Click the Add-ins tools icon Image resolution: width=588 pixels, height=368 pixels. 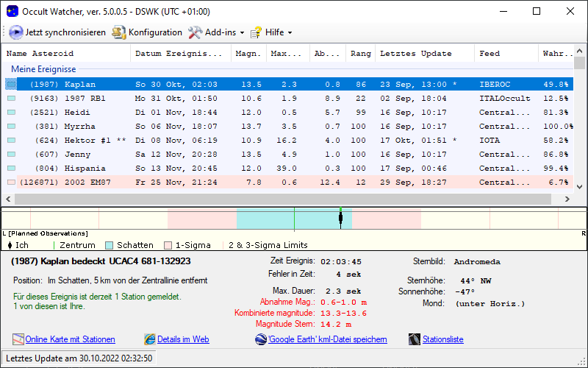[x=195, y=32]
